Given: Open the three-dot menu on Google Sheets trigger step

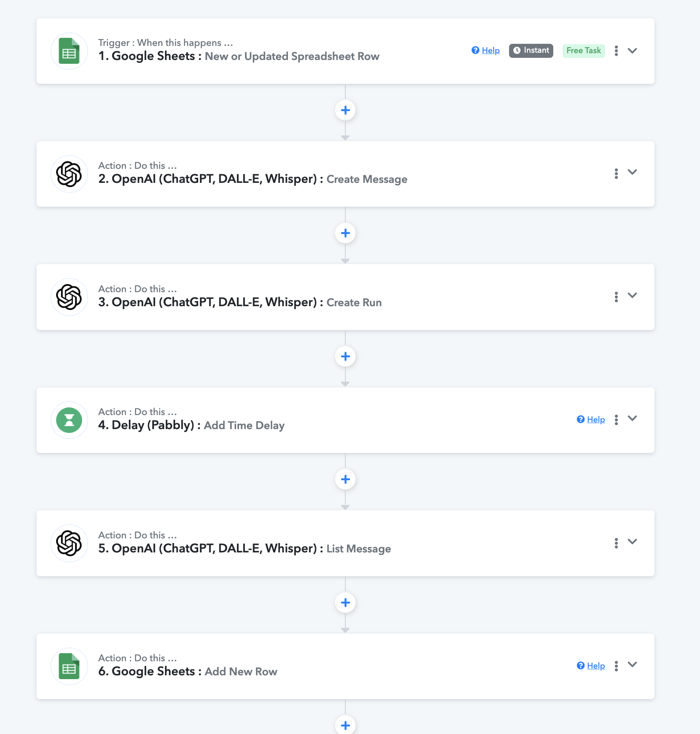Looking at the screenshot, I should [616, 51].
